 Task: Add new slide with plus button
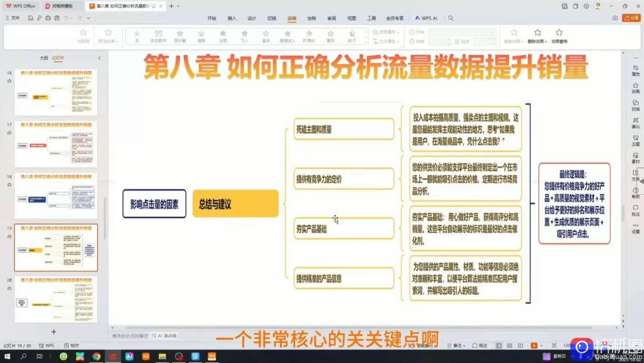coord(54,332)
